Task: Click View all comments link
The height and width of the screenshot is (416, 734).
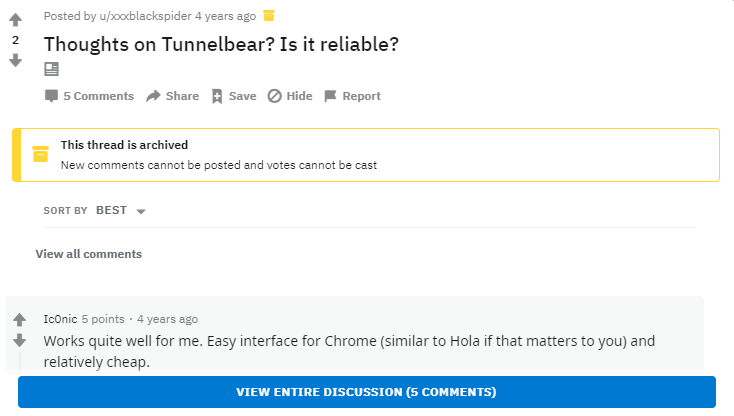Action: 89,254
